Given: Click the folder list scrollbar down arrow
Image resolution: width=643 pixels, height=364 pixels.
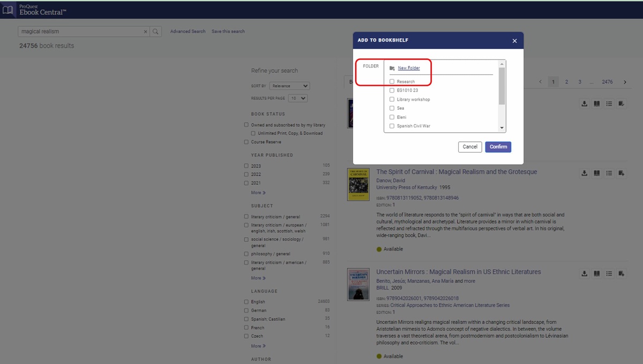Looking at the screenshot, I should 502,128.
